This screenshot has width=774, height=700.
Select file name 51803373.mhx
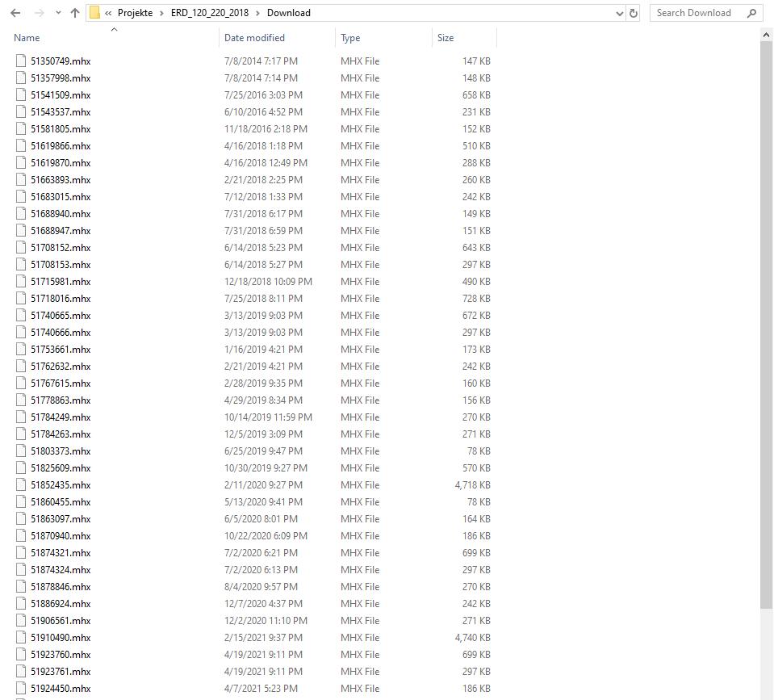click(x=61, y=451)
